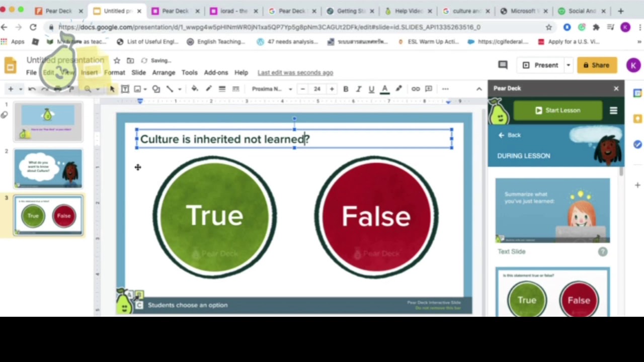Increase font size with plus button
The width and height of the screenshot is (644, 362).
[332, 89]
